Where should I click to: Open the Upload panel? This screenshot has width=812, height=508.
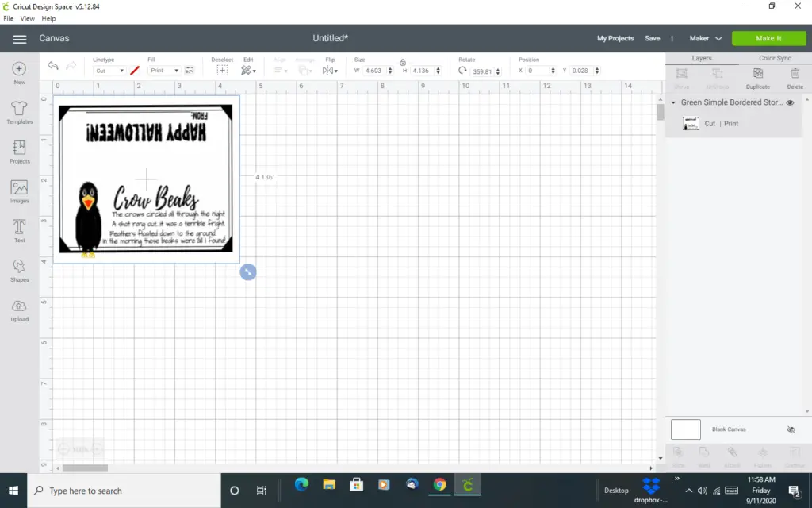pyautogui.click(x=19, y=310)
